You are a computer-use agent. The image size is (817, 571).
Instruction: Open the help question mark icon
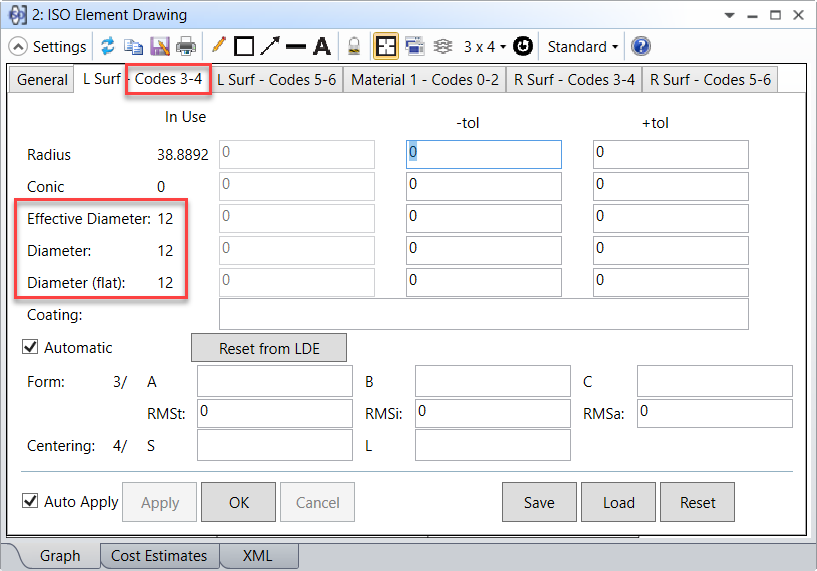pyautogui.click(x=641, y=46)
